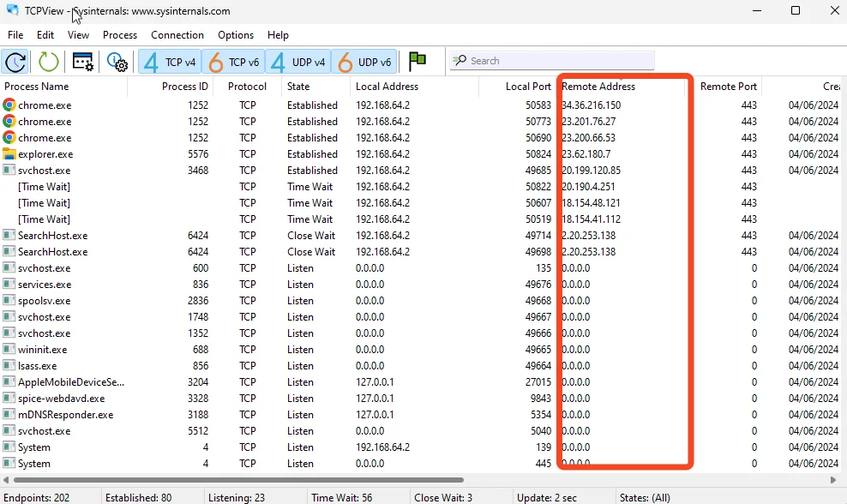Toggle the UDP v4 filter
This screenshot has height=504, width=847.
pos(297,62)
